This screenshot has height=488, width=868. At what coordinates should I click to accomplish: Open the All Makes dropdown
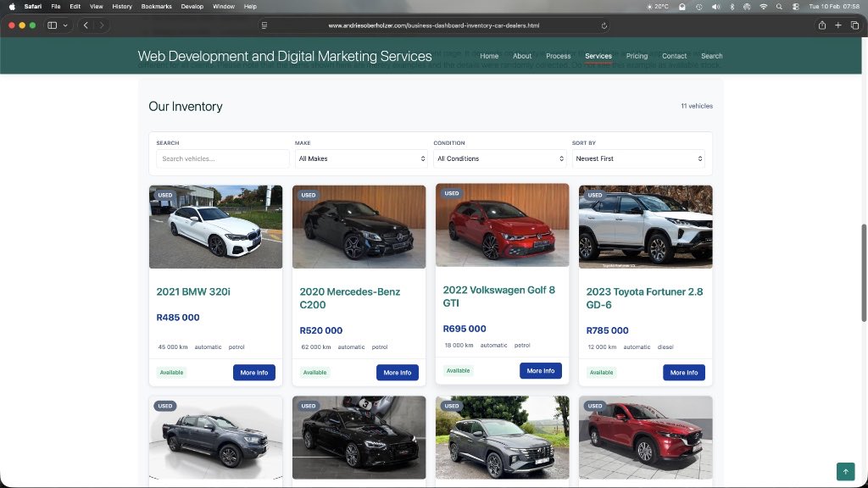pos(360,158)
